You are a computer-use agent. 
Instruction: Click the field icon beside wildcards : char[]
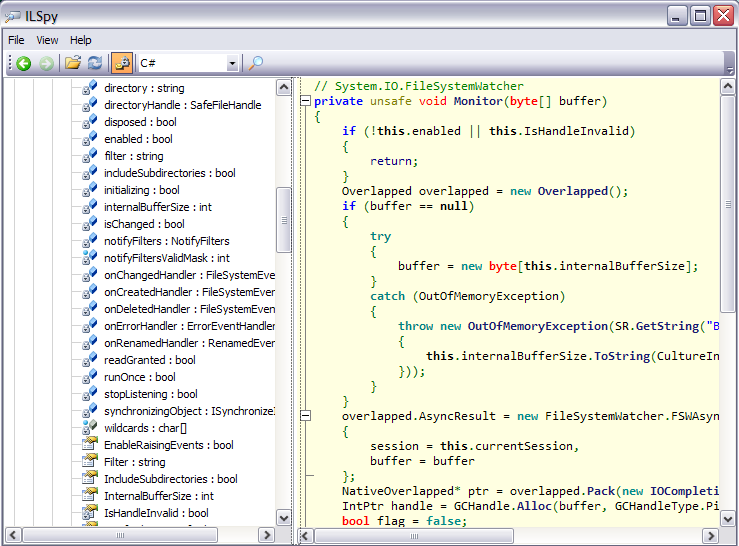click(x=90, y=428)
